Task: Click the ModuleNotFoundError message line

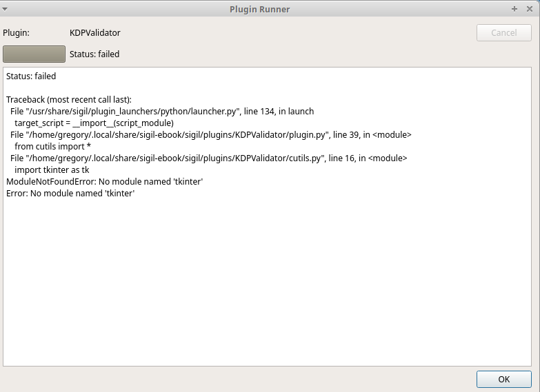Action: (104, 181)
